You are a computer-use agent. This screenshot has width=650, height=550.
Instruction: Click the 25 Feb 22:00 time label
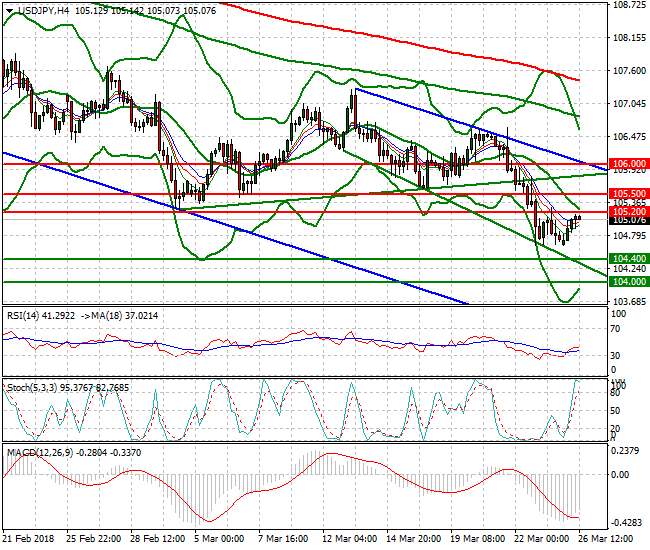(x=94, y=539)
